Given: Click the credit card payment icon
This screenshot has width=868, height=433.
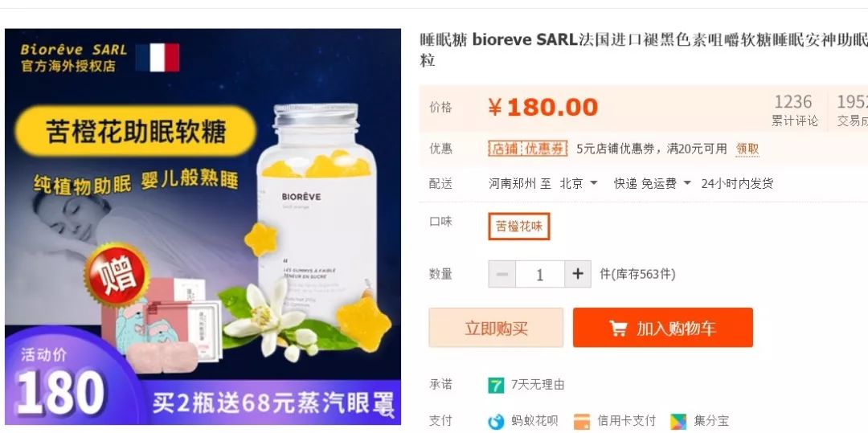Looking at the screenshot, I should [x=582, y=422].
